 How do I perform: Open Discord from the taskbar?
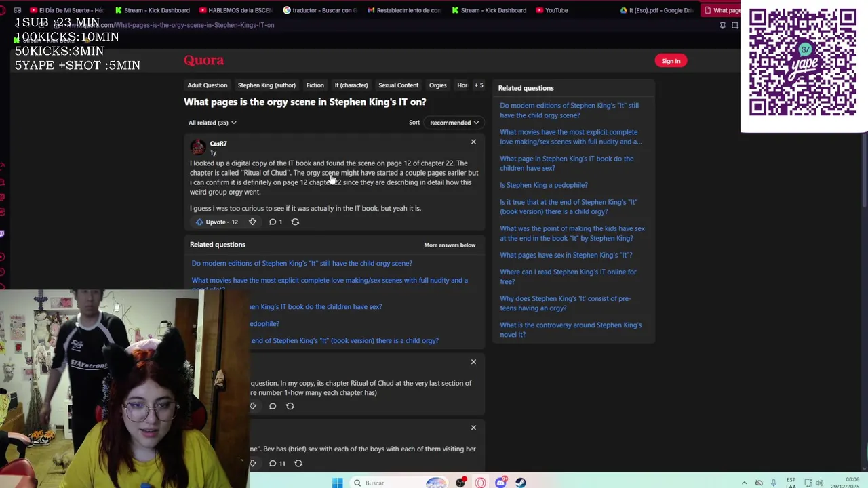(x=500, y=483)
